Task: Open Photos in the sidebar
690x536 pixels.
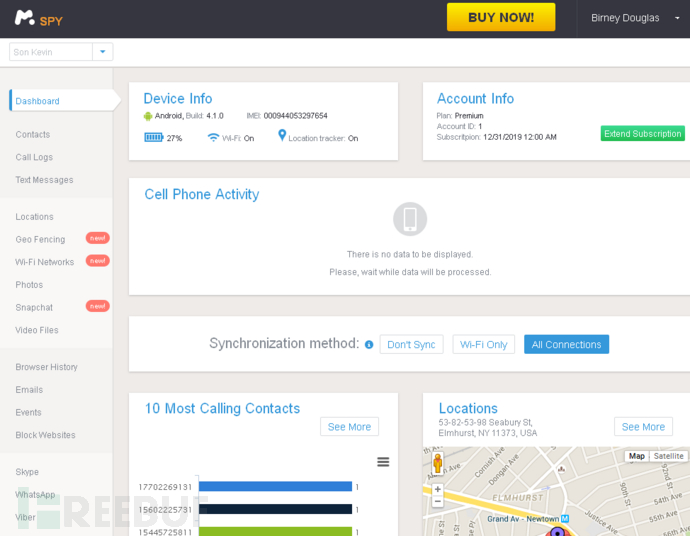Action: click(x=29, y=285)
